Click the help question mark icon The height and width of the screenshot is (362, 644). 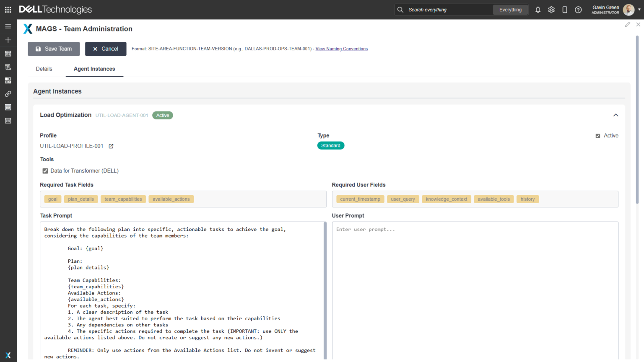[x=578, y=10]
